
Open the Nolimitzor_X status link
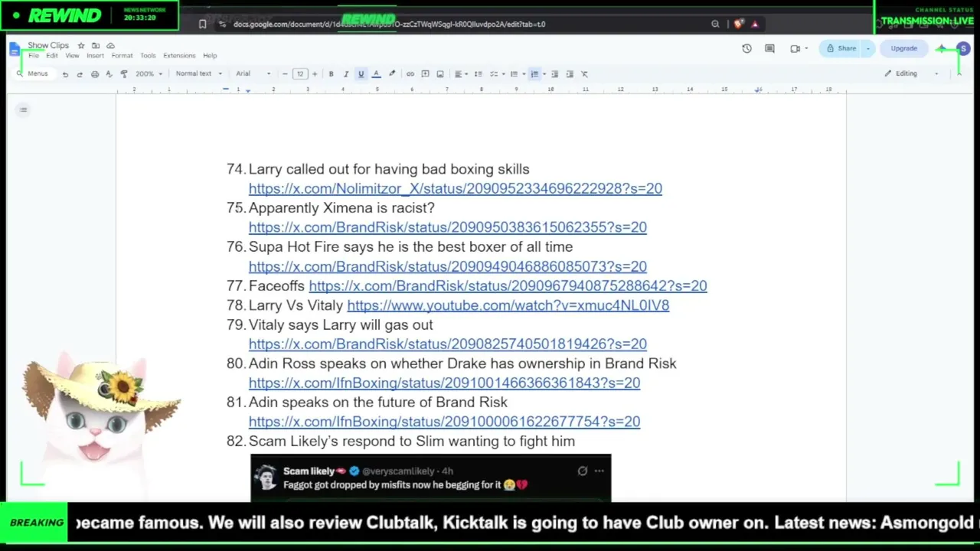tap(456, 189)
